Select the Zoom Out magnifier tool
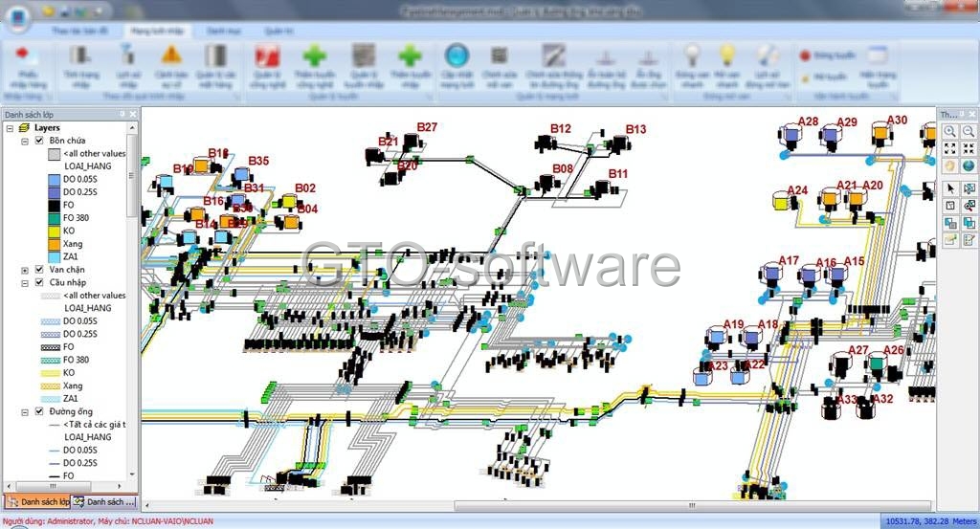The width and height of the screenshot is (980, 529). pos(969,131)
